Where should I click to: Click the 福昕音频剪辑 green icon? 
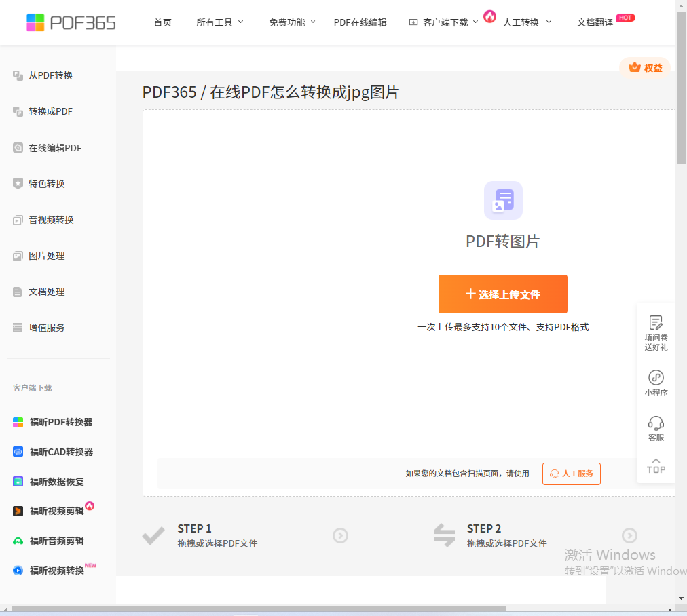point(18,541)
